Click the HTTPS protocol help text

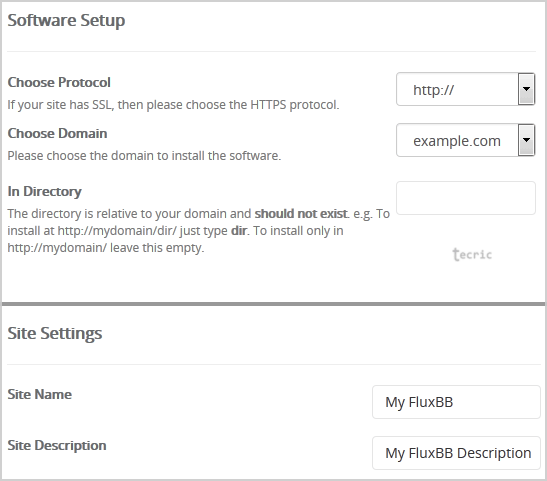pyautogui.click(x=173, y=105)
